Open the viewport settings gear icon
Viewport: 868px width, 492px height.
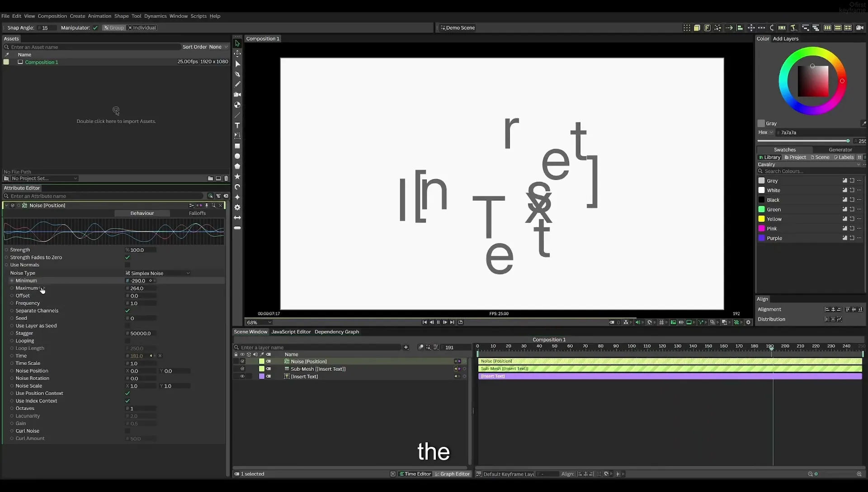[x=748, y=322]
